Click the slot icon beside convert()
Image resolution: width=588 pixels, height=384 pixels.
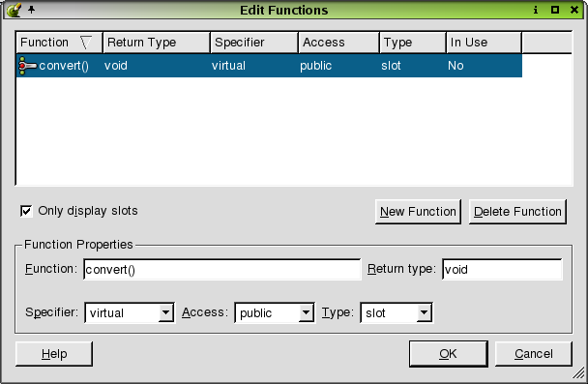coord(27,66)
